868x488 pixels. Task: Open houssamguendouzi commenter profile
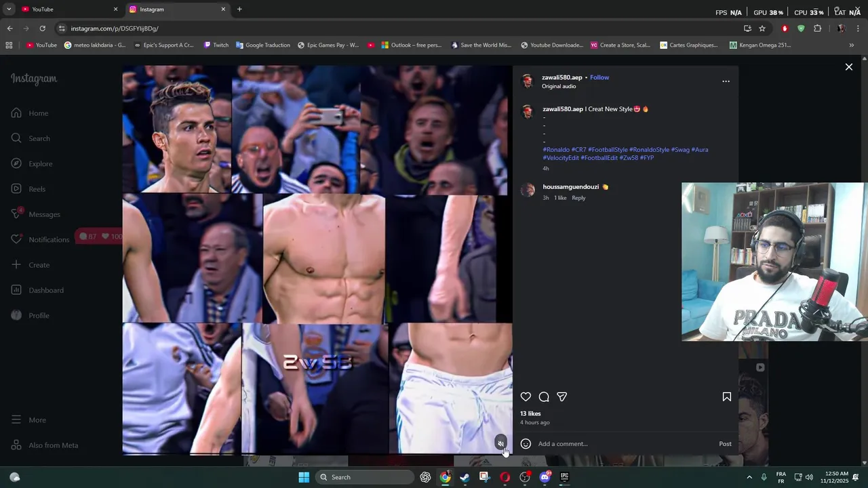click(x=570, y=186)
